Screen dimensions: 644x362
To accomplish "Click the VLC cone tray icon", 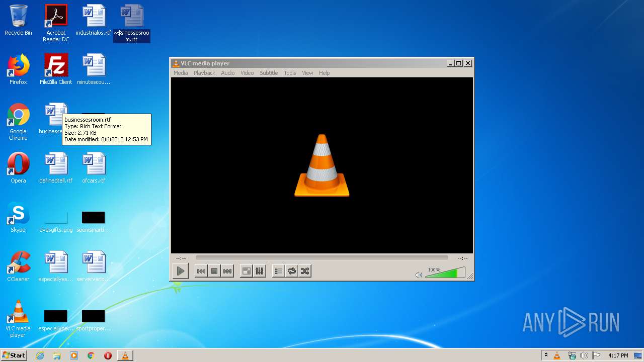I will (x=557, y=355).
